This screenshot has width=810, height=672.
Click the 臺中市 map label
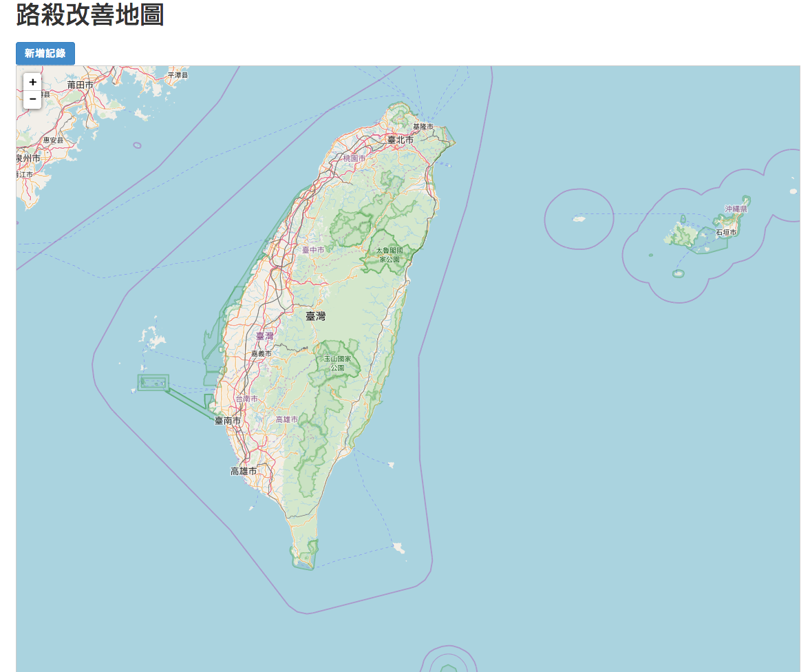pyautogui.click(x=313, y=250)
